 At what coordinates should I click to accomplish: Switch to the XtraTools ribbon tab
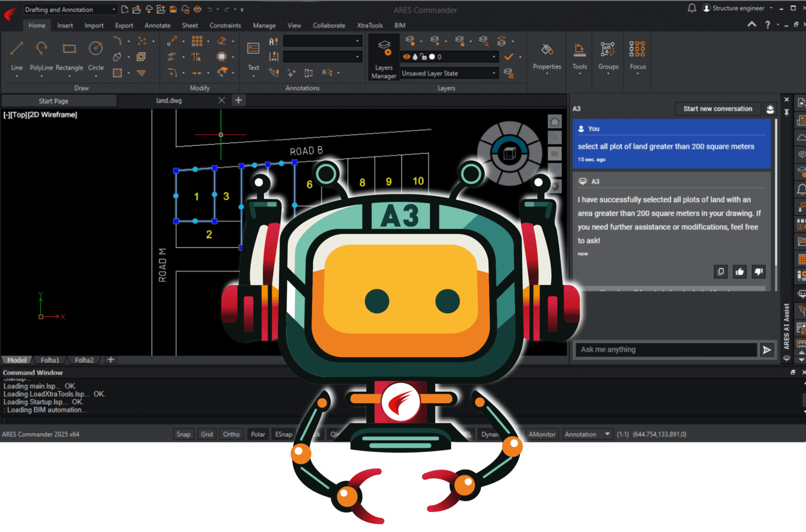click(370, 25)
